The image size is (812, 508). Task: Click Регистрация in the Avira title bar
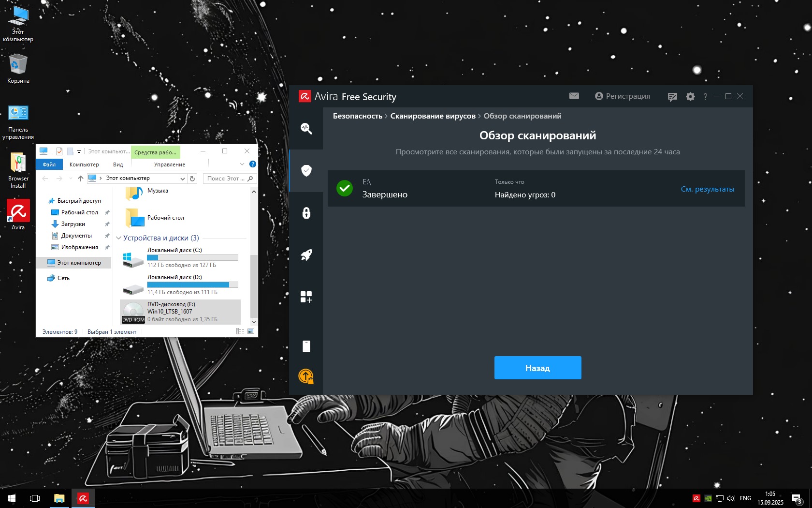623,96
